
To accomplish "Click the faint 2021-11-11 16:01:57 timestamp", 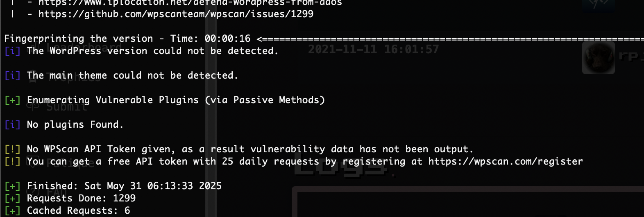I will click(x=373, y=50).
